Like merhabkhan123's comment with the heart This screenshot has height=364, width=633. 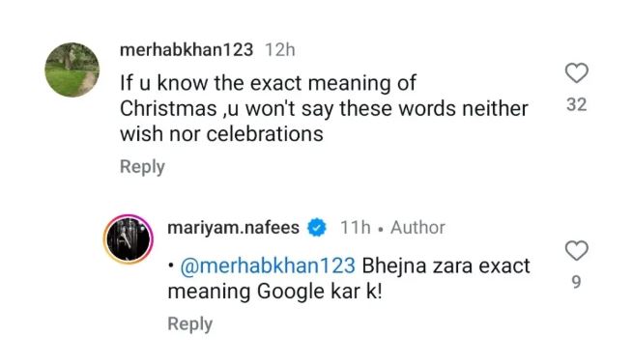click(576, 73)
